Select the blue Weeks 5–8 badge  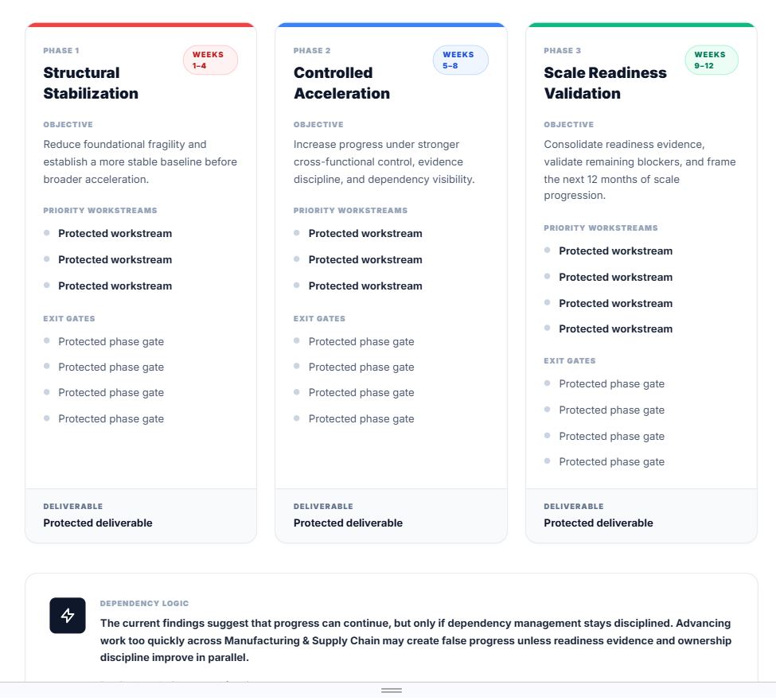(x=460, y=60)
